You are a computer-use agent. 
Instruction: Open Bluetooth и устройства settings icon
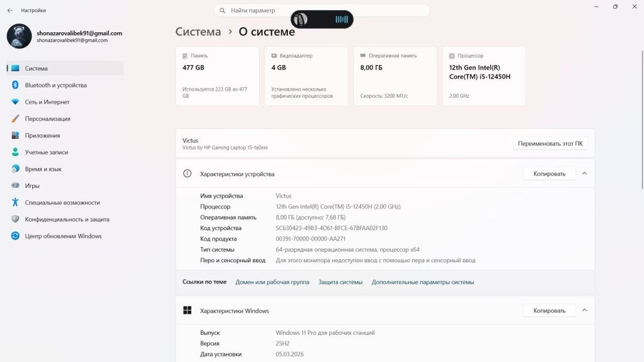[x=15, y=85]
